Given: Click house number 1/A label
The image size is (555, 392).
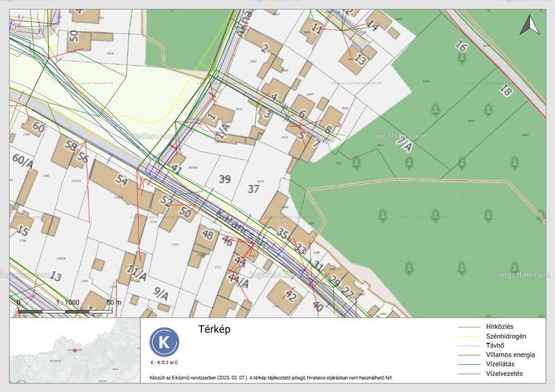Looking at the screenshot, I should [223, 131].
